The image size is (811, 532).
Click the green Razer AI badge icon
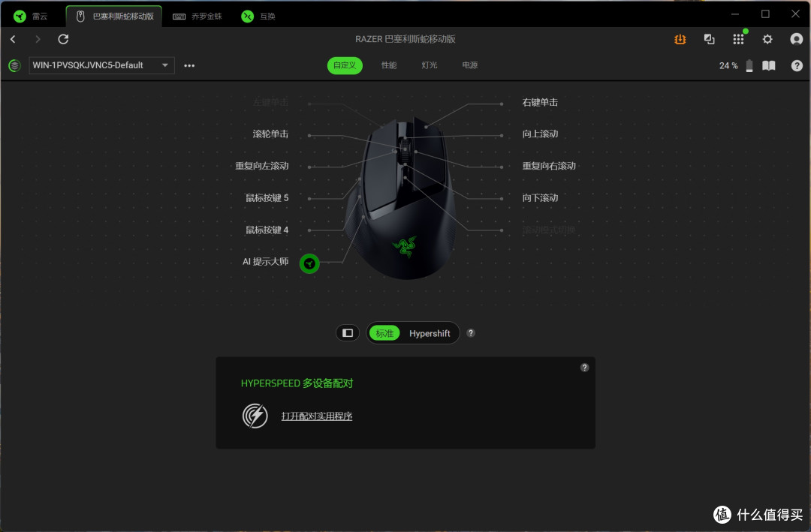click(x=309, y=263)
